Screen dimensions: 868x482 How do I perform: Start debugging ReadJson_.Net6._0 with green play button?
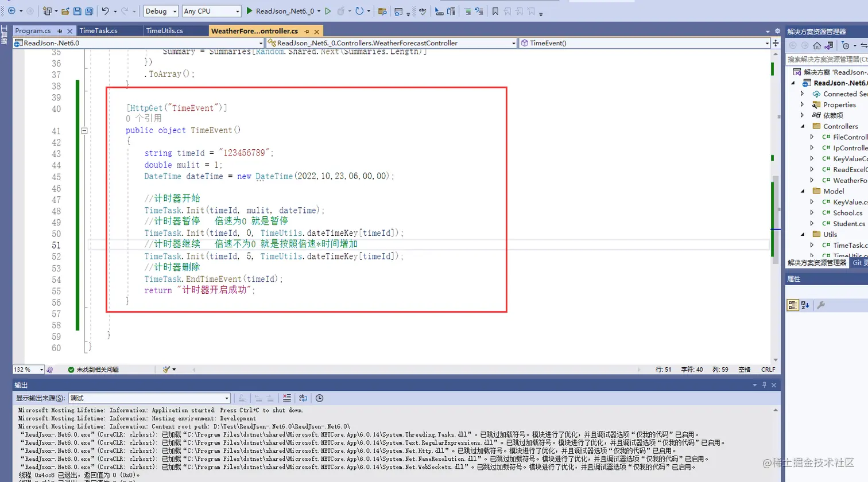(250, 11)
